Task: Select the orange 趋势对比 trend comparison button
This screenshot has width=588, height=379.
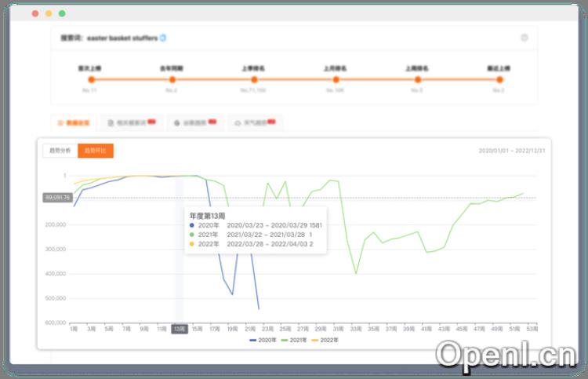Action: (95, 151)
